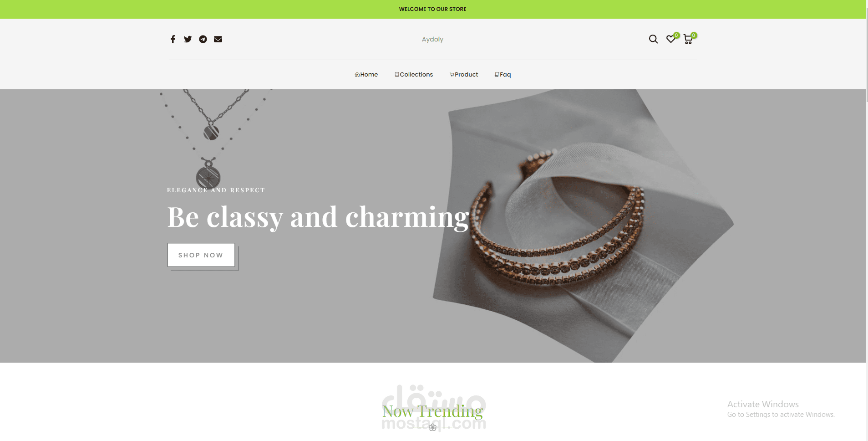Select the Aydoly store logo
The height and width of the screenshot is (441, 868).
[432, 39]
